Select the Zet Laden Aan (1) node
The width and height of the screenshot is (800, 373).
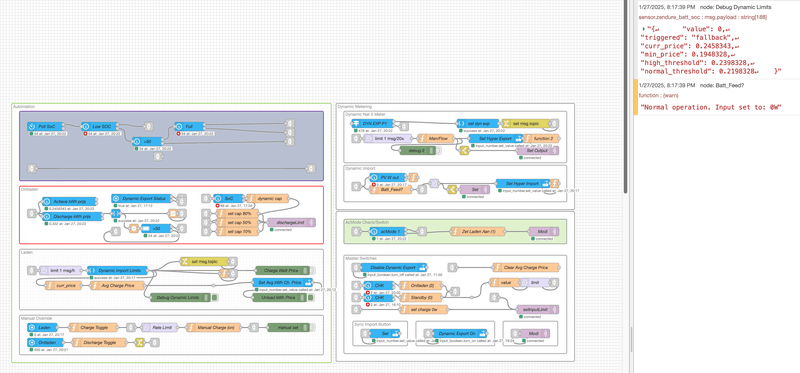pos(478,232)
